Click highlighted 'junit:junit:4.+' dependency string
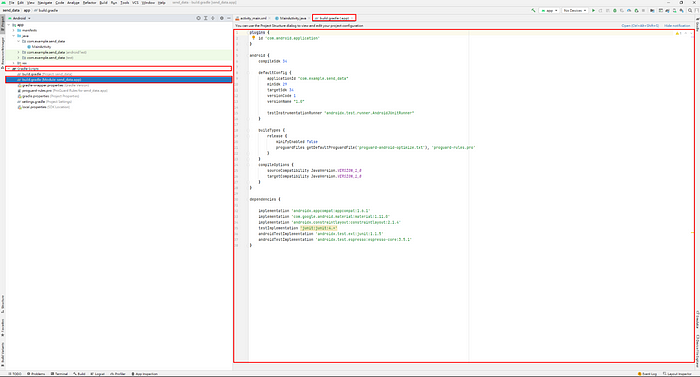700x377 pixels. [319, 228]
